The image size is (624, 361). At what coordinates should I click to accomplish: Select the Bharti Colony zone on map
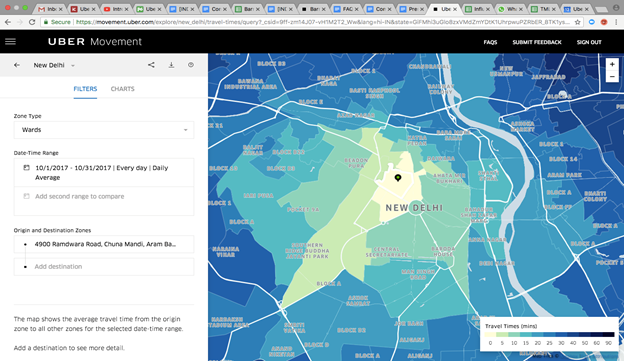(595, 196)
